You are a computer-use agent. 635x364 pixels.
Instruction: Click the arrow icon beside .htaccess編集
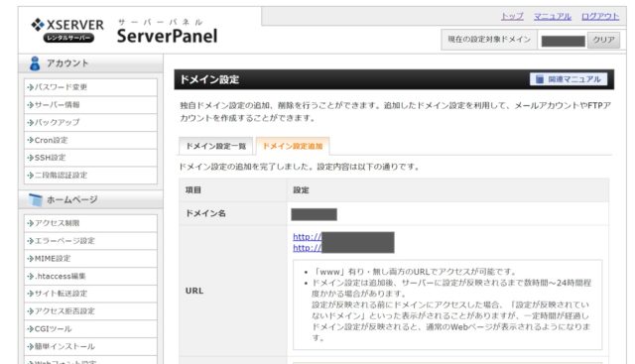[31, 276]
